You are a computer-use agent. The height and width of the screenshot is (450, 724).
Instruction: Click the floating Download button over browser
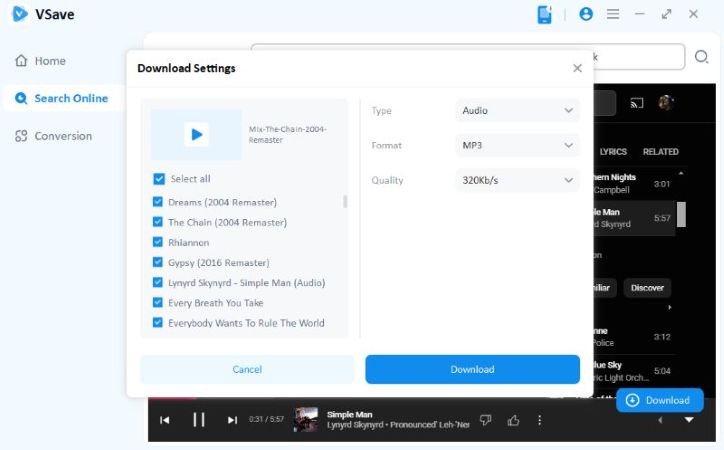(660, 400)
